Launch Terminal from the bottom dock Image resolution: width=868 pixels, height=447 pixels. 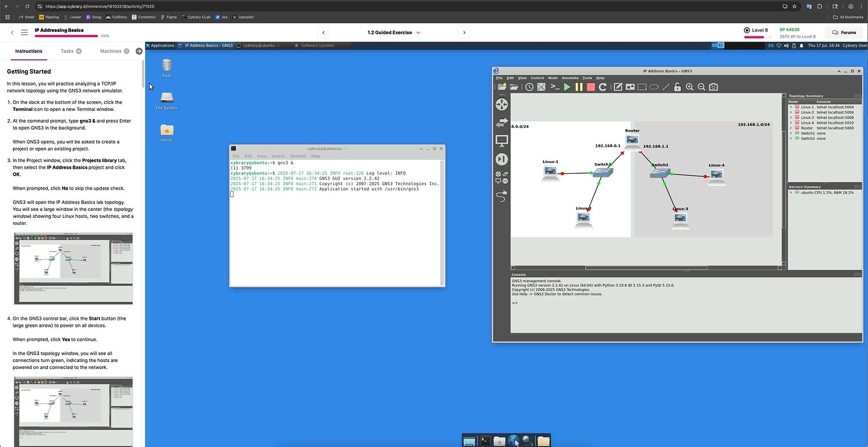485,441
